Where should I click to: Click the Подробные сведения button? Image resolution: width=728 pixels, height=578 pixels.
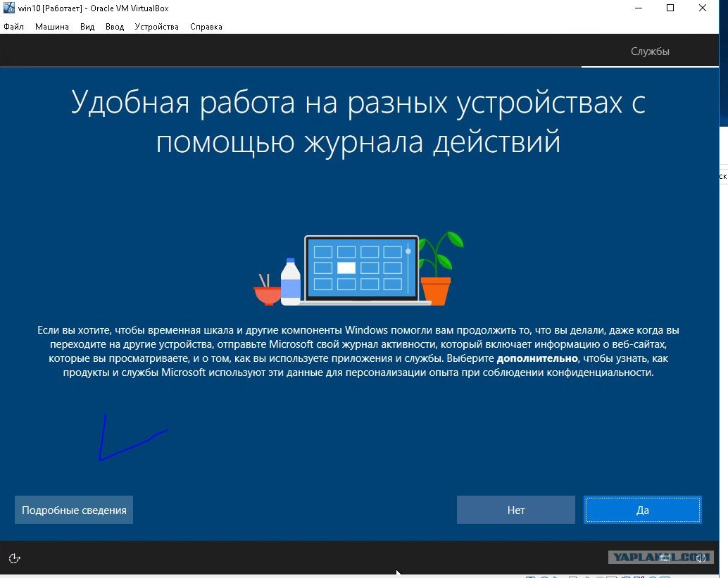(74, 510)
